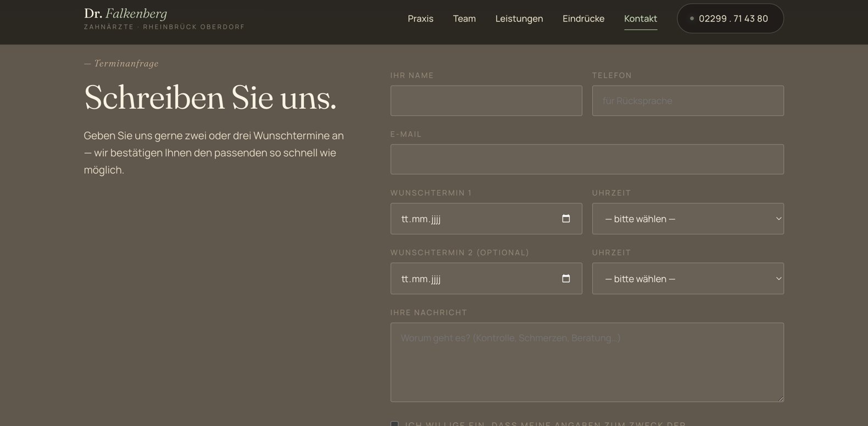The image size is (868, 426).
Task: Click the Dr. Falkenberg logo link
Action: [x=164, y=19]
